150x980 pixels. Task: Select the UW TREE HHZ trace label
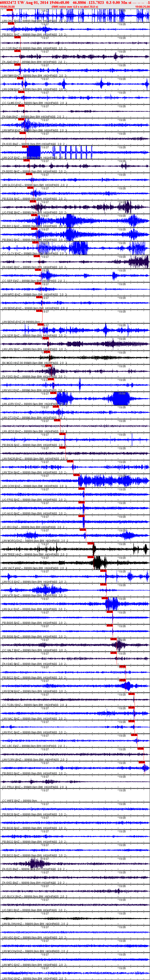[x=35, y=555]
